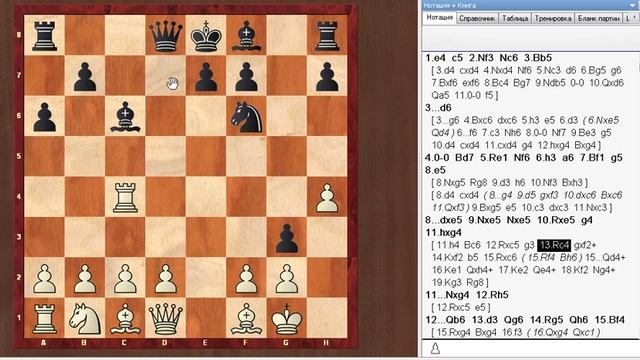Go to move 4.0-0 in notation

pos(438,158)
